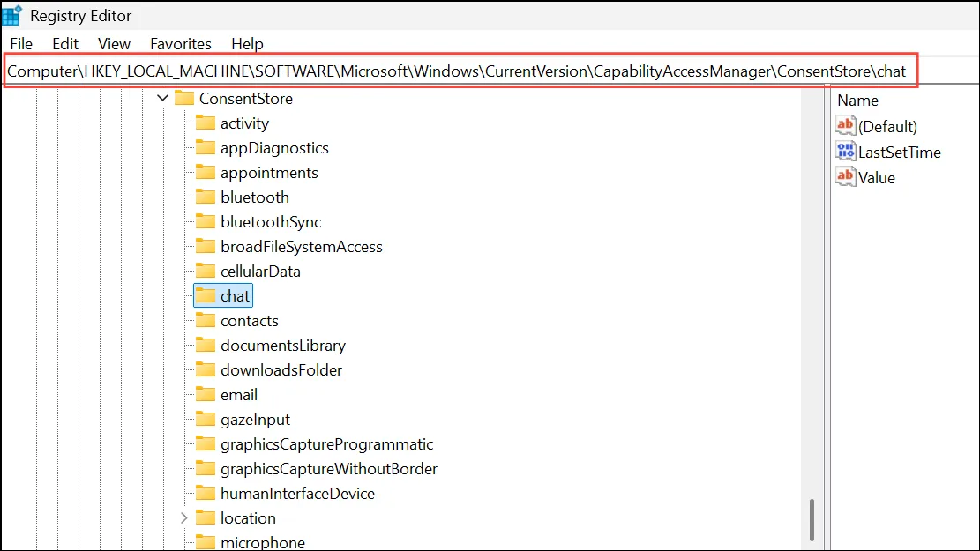
Task: Select the appointments key
Action: coord(269,173)
